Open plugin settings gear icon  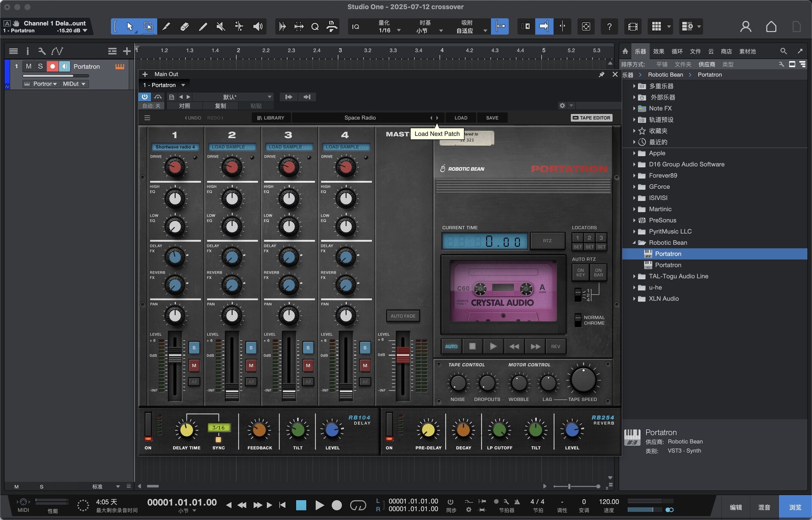pyautogui.click(x=562, y=105)
